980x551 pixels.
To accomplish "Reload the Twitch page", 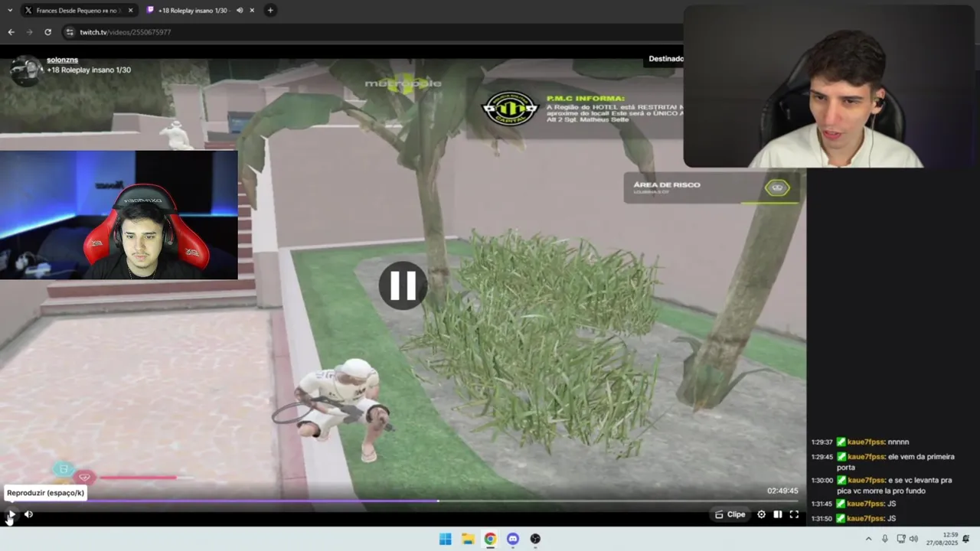I will (47, 32).
